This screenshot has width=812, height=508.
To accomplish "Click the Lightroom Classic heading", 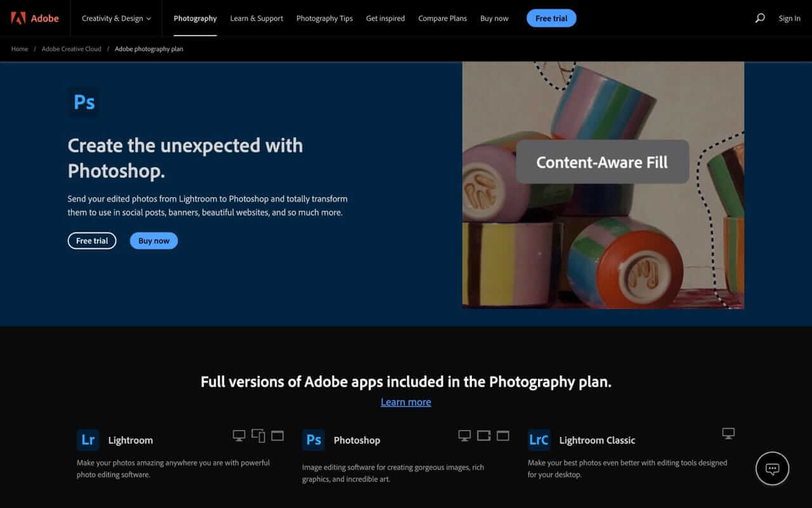I will pyautogui.click(x=597, y=440).
